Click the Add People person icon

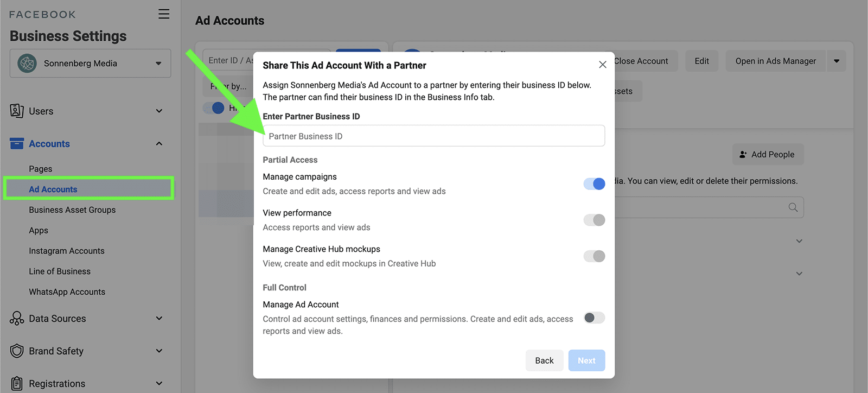click(743, 155)
